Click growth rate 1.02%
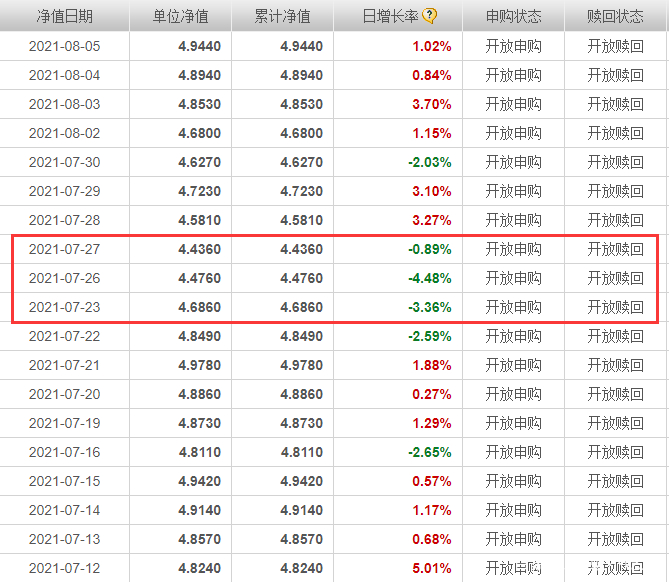 [432, 46]
